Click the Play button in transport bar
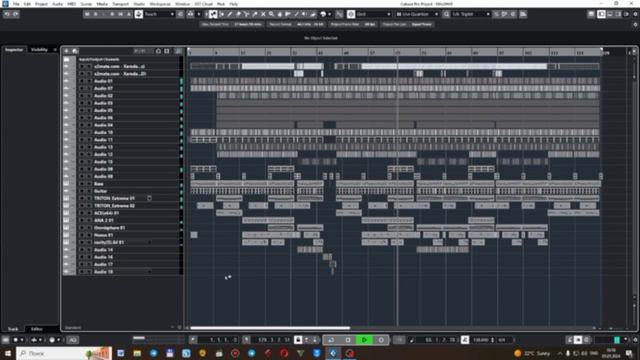This screenshot has width=640, height=360. tap(364, 340)
